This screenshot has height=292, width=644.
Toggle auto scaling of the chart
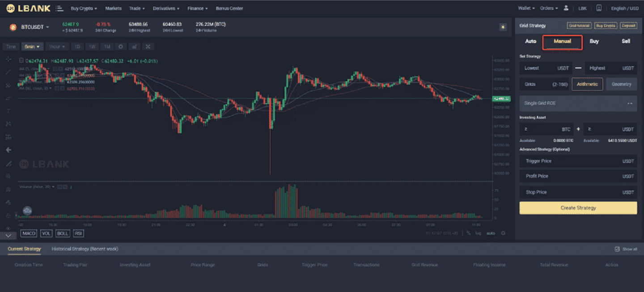491,233
